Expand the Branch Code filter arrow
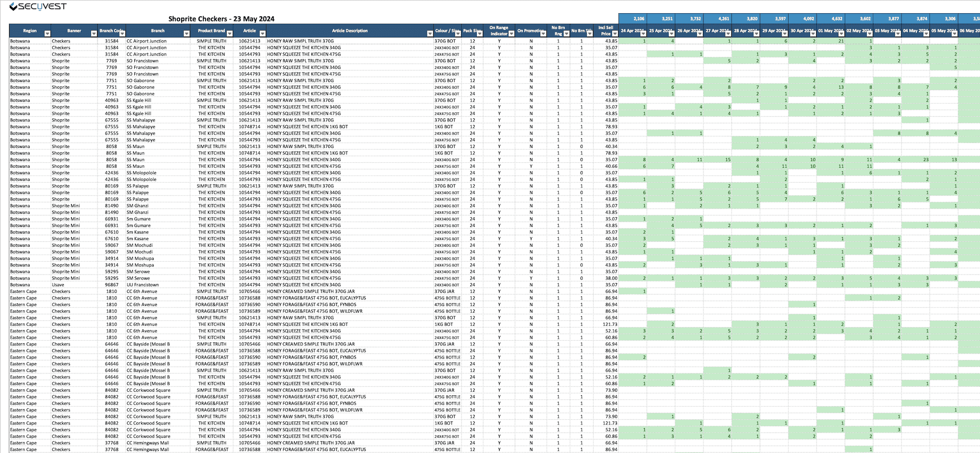Image resolution: width=980 pixels, height=453 pixels. 122,34
